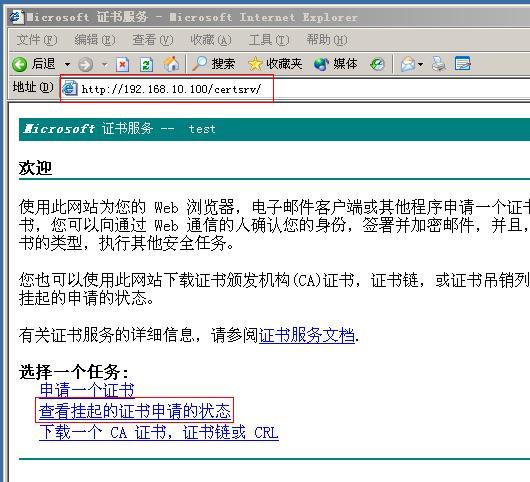Screen dimensions: 530x482
Task: Click the green Back arrow button
Action: tap(19, 64)
